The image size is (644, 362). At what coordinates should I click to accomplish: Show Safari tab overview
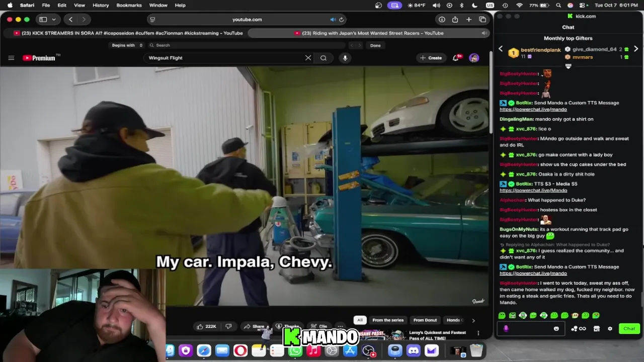482,20
